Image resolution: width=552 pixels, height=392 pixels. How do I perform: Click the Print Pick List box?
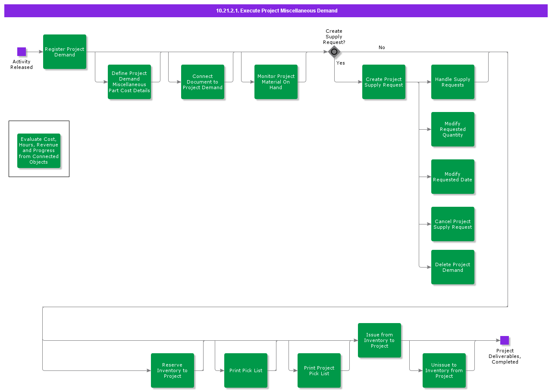pos(246,370)
